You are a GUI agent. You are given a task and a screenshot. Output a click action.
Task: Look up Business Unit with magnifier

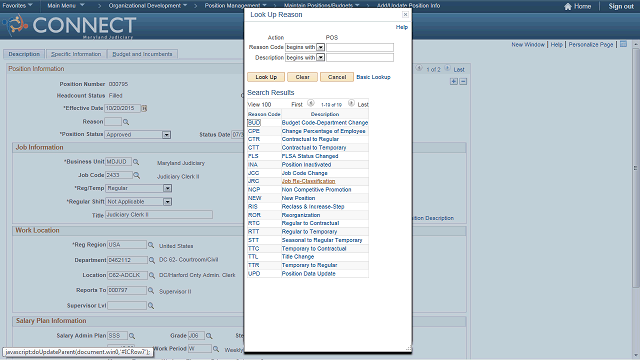point(136,162)
